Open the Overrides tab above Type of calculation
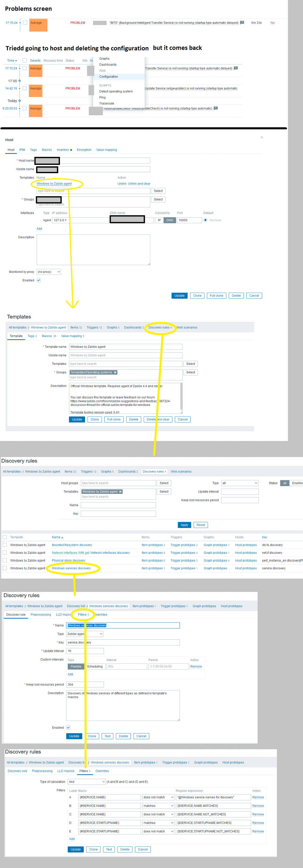Screen dimensions: 303x868 click(102, 771)
